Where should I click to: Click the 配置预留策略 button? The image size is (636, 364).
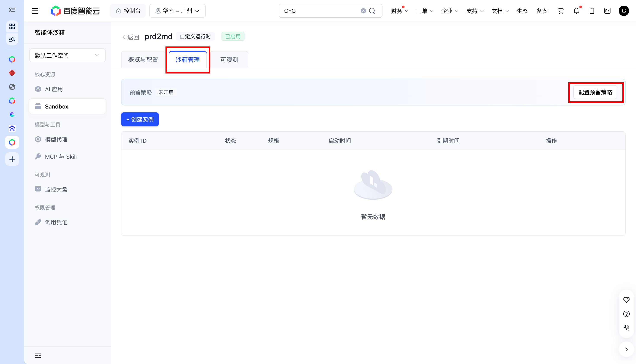pos(595,92)
